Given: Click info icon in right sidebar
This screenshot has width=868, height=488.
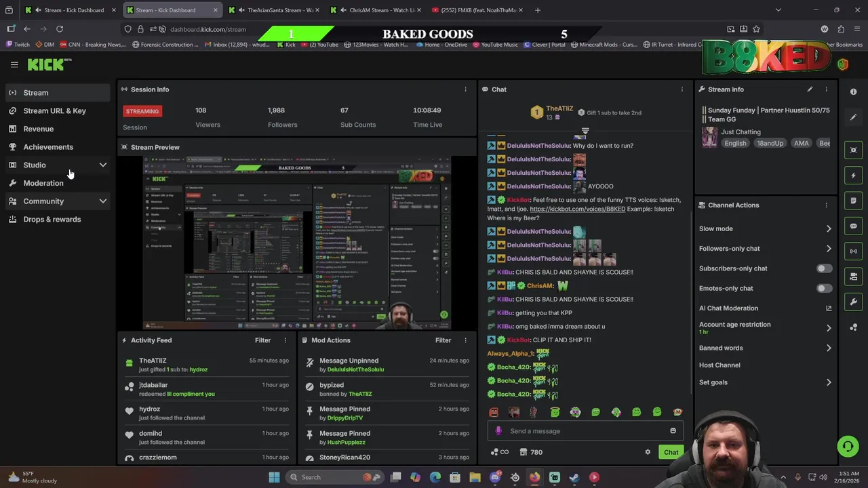Looking at the screenshot, I should click(854, 91).
